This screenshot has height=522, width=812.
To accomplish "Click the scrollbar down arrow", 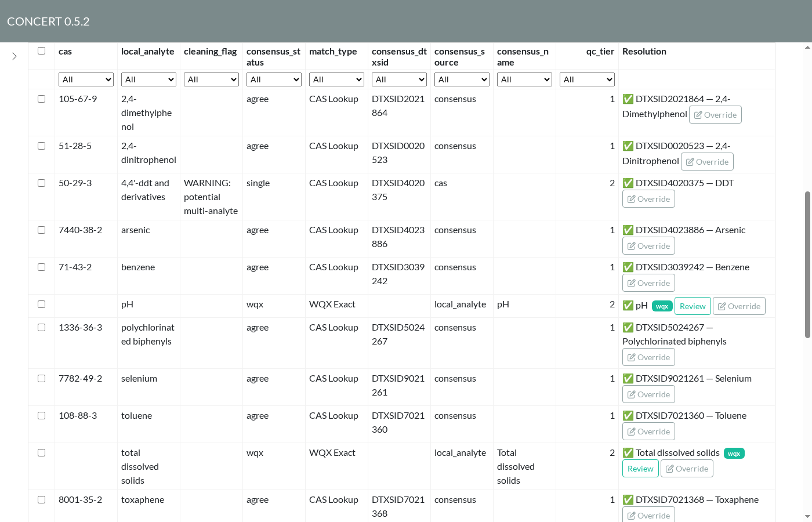I will point(807,516).
